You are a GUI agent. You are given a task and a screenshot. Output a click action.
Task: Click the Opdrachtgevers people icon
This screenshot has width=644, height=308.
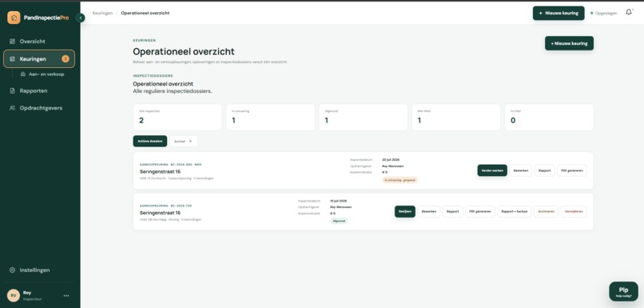(x=12, y=108)
